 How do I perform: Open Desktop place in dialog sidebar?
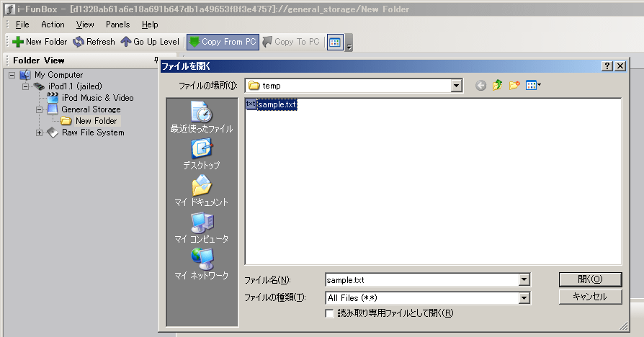tap(201, 153)
